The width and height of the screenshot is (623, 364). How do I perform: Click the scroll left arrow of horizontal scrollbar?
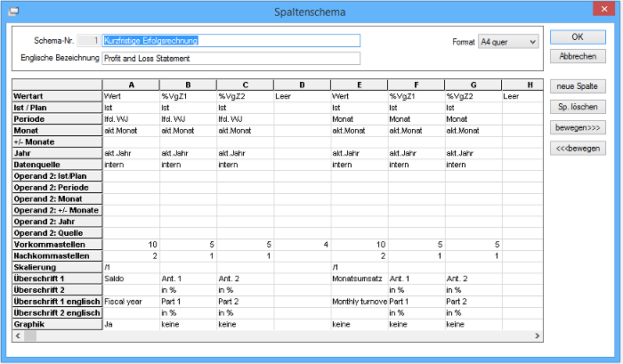[x=18, y=336]
